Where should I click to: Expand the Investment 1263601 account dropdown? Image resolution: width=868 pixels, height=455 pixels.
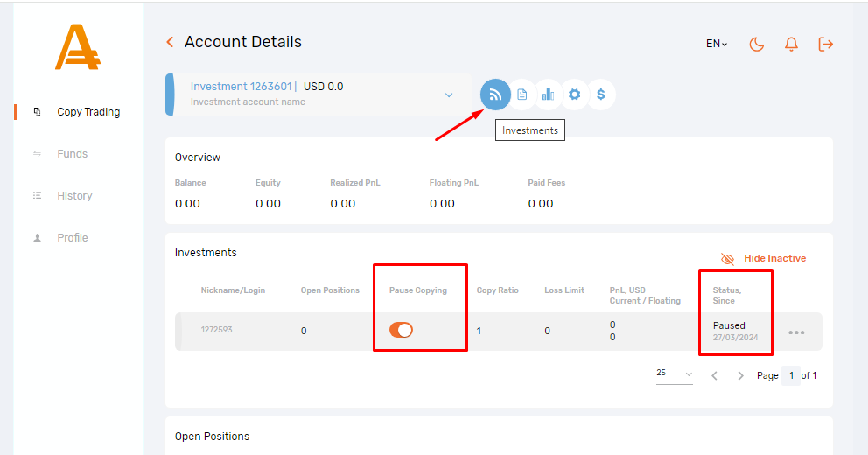click(449, 94)
